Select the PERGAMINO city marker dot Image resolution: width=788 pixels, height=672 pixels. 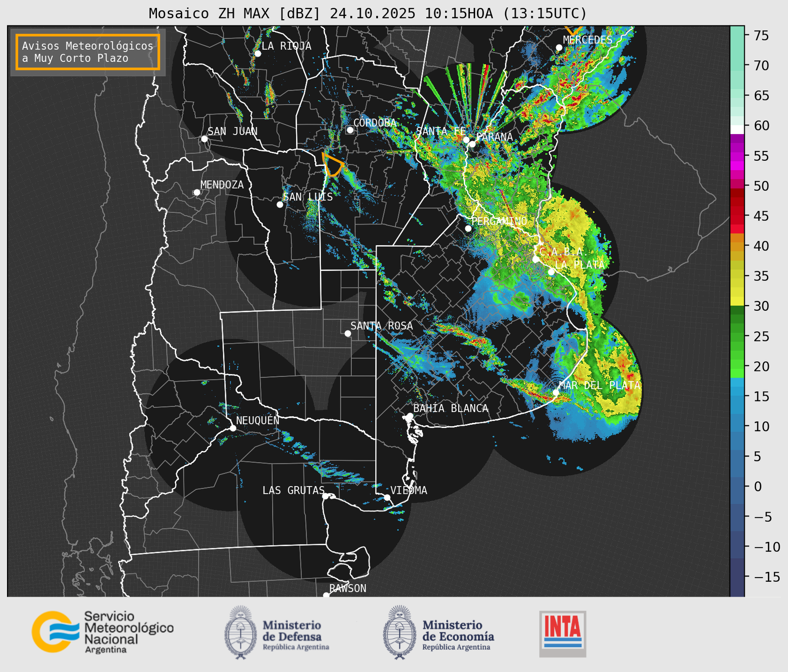[468, 229]
